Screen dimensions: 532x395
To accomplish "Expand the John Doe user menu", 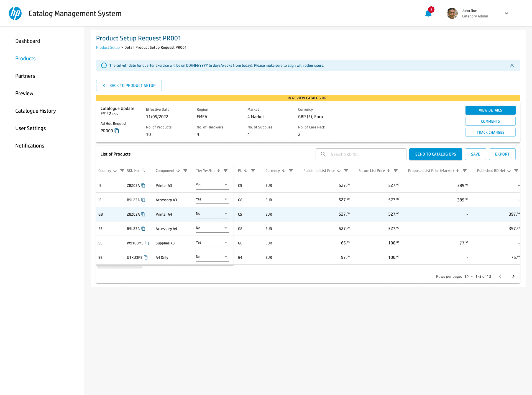I will 507,13.
